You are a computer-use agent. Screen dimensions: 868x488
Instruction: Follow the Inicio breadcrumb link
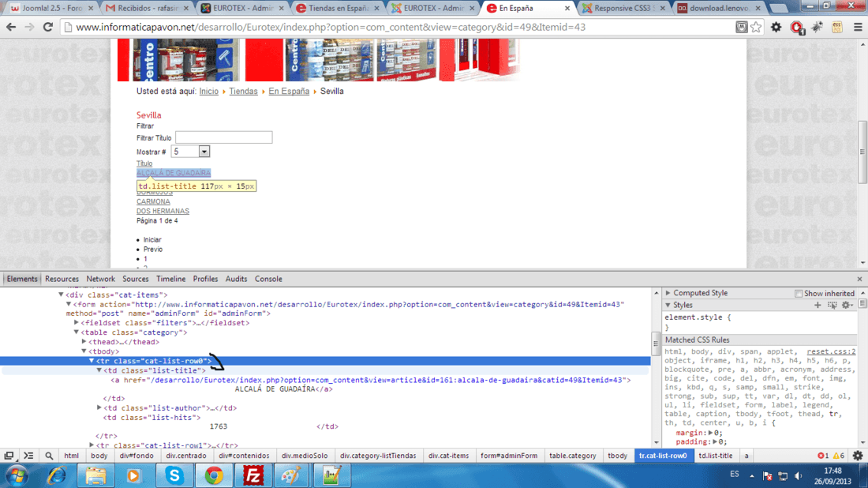[208, 92]
